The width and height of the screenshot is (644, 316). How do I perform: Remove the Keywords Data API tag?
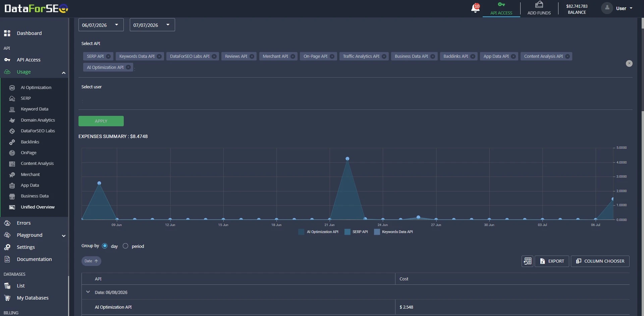pos(159,56)
